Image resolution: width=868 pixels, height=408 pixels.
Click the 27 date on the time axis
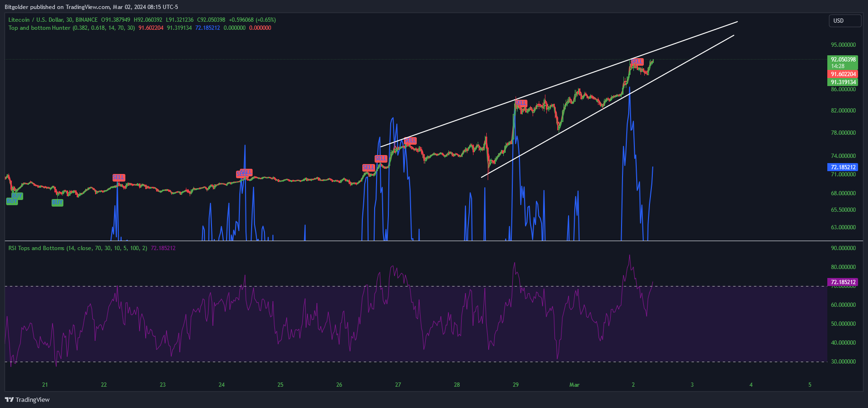pos(398,385)
